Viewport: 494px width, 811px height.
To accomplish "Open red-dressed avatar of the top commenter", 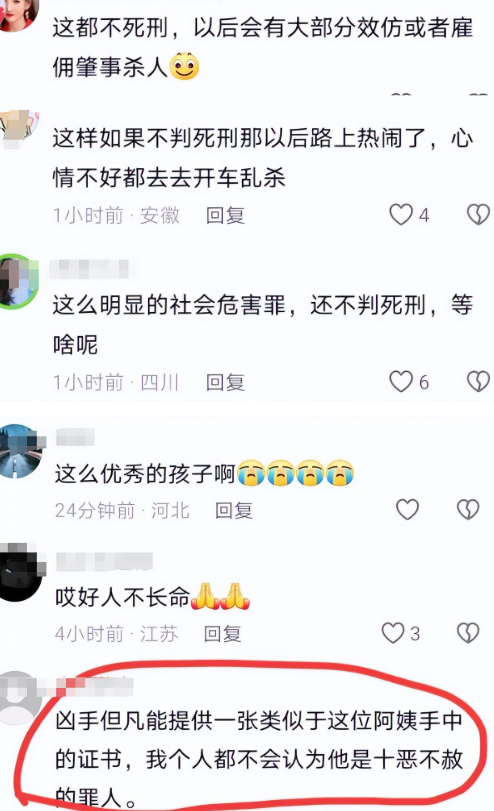I will [19, 14].
